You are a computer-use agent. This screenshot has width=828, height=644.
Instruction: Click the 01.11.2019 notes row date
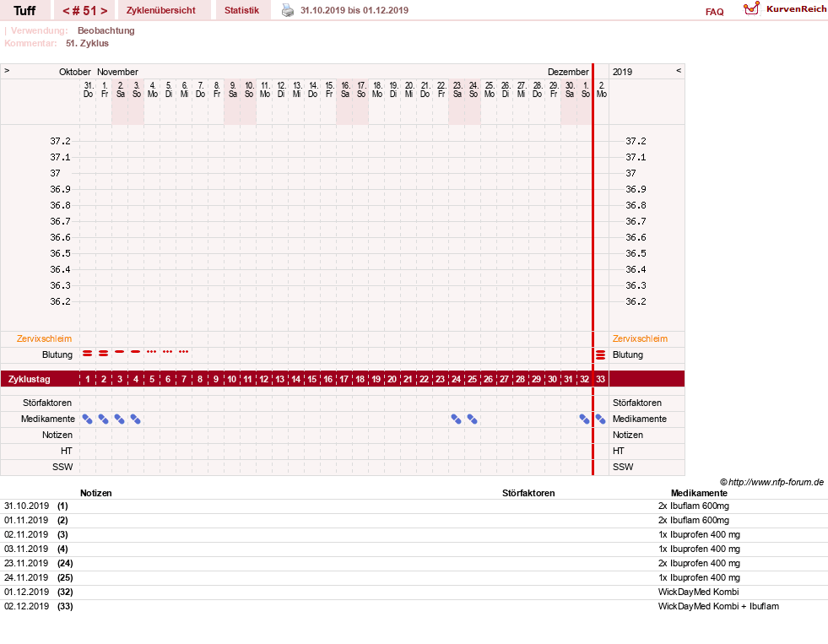pyautogui.click(x=26, y=521)
